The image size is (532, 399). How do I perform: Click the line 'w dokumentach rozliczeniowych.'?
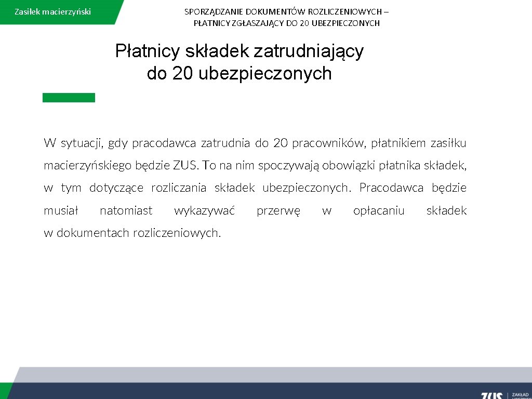(x=132, y=233)
